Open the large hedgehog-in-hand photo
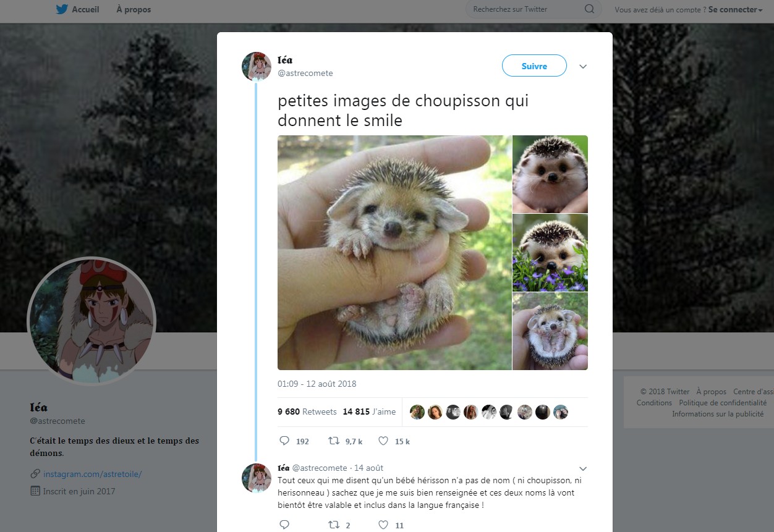The image size is (774, 532). point(394,252)
